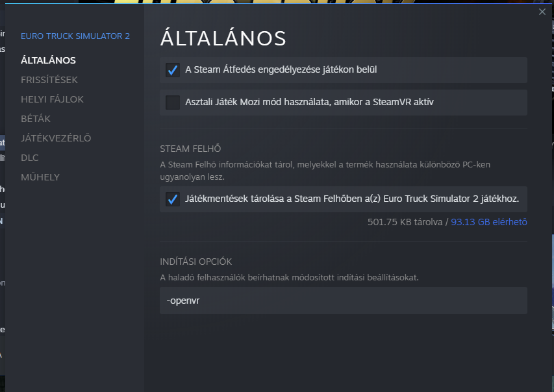Enable Asztali Játék Mozi mód checkbox
Viewport: 554px width, 392px height.
(173, 103)
